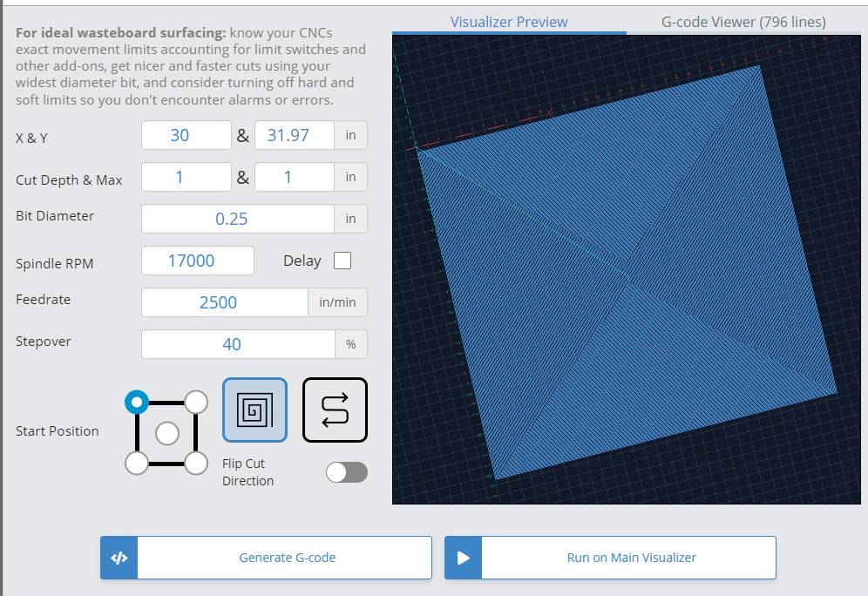Select spiral cut pattern icon
The image size is (868, 596).
[x=254, y=410]
